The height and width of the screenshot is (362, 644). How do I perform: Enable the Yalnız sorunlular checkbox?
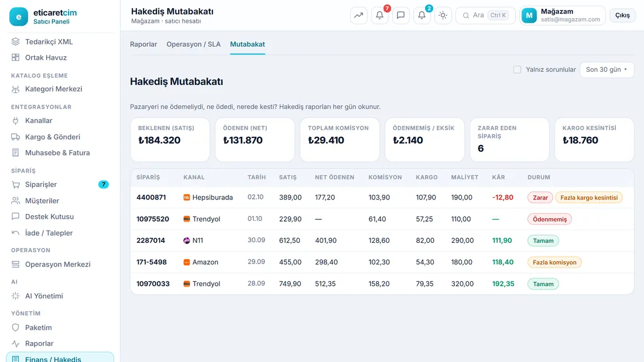tap(517, 70)
